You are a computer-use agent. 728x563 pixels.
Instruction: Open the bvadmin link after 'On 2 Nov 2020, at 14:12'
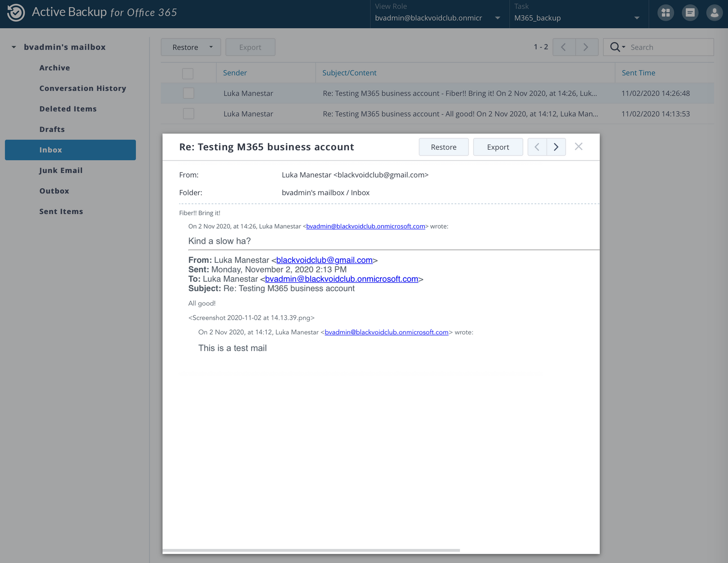[387, 332]
